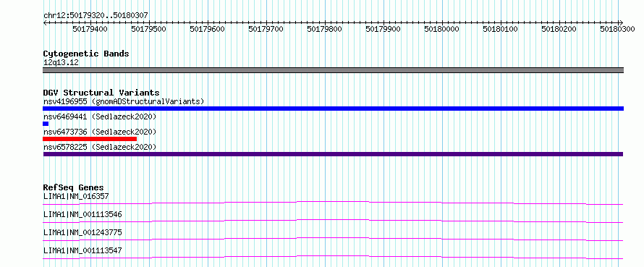This screenshot has width=644, height=267.
Task: Select the gray 12q13.12 cytogenetic band bar
Action: pos(333,70)
